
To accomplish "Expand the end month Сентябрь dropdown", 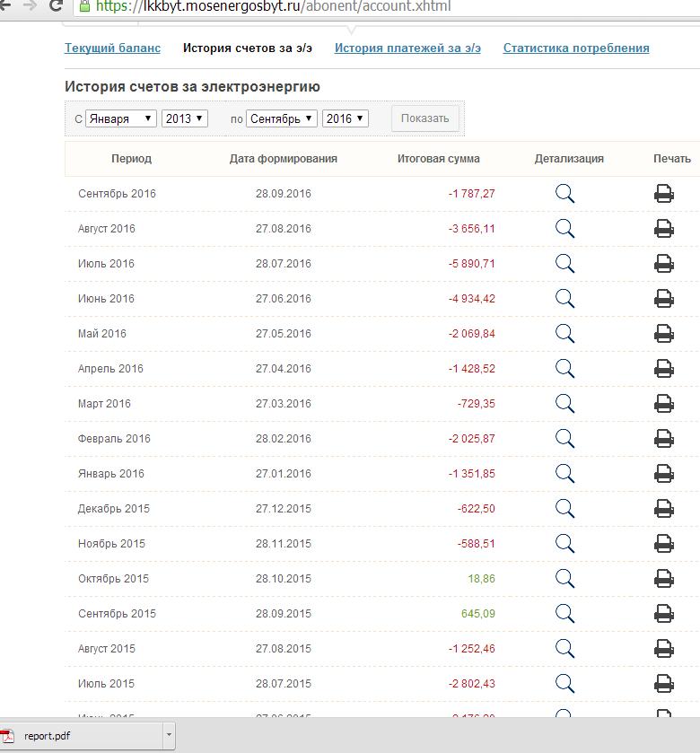I will (x=282, y=118).
